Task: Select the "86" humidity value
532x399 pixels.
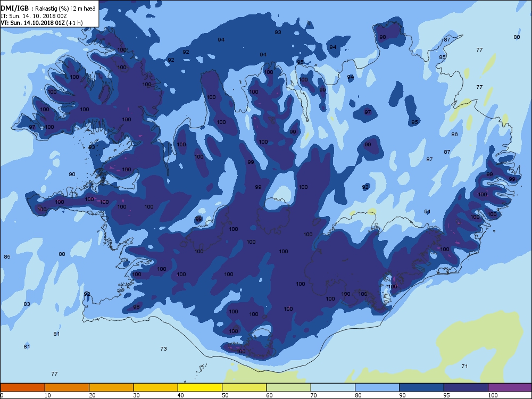Action: 455,135
